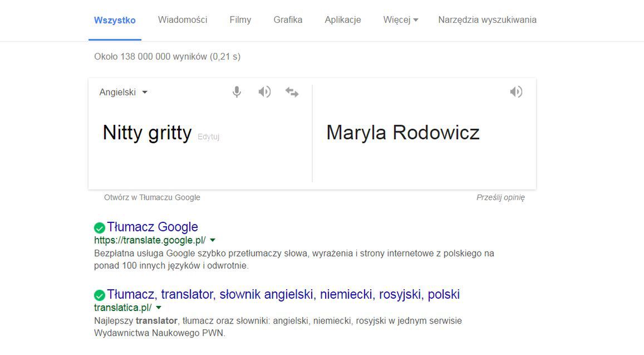Image resolution: width=644 pixels, height=355 pixels.
Task: Play the translated text audio
Action: pos(516,92)
